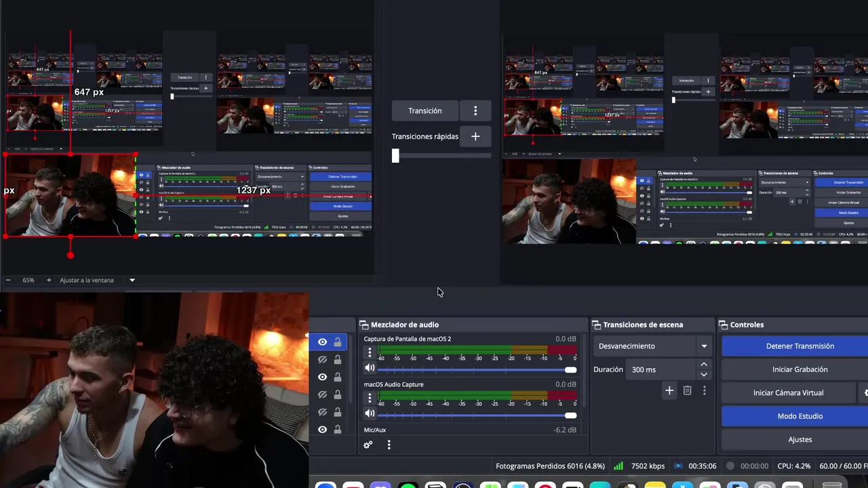Click the Duración 300 ms field
This screenshot has width=868, height=488.
click(662, 369)
